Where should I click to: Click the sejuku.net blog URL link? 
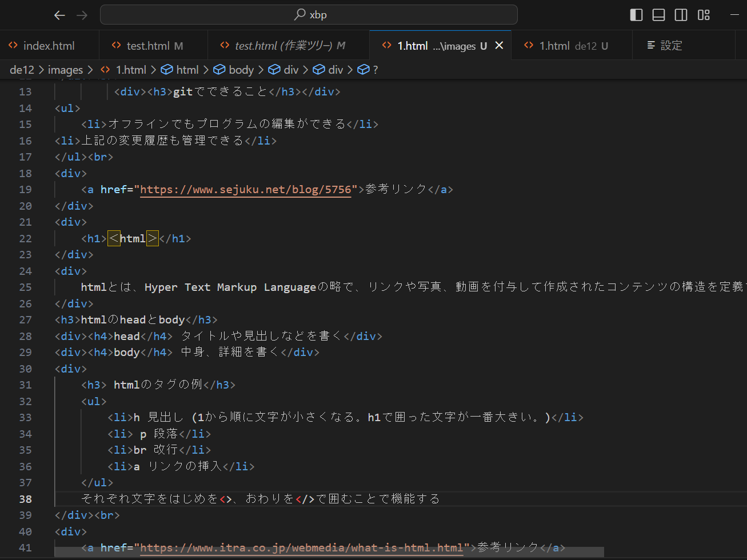pyautogui.click(x=245, y=190)
